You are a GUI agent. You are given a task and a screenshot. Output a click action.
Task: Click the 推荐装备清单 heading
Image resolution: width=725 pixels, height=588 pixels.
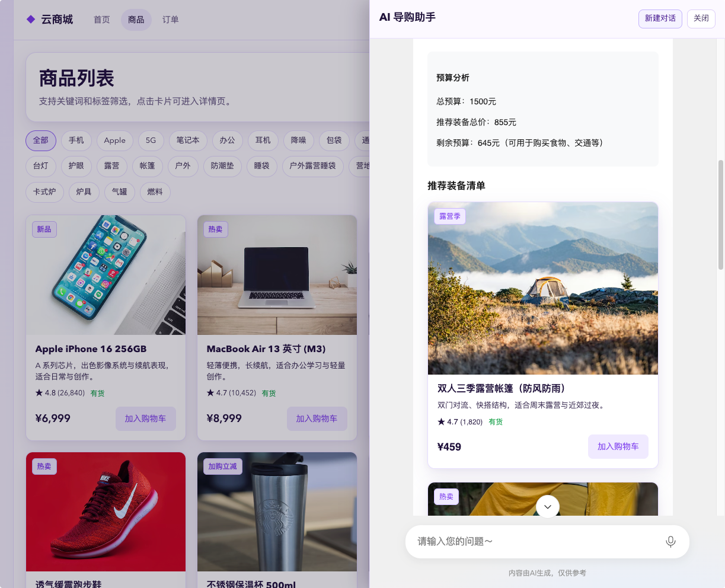click(x=456, y=186)
